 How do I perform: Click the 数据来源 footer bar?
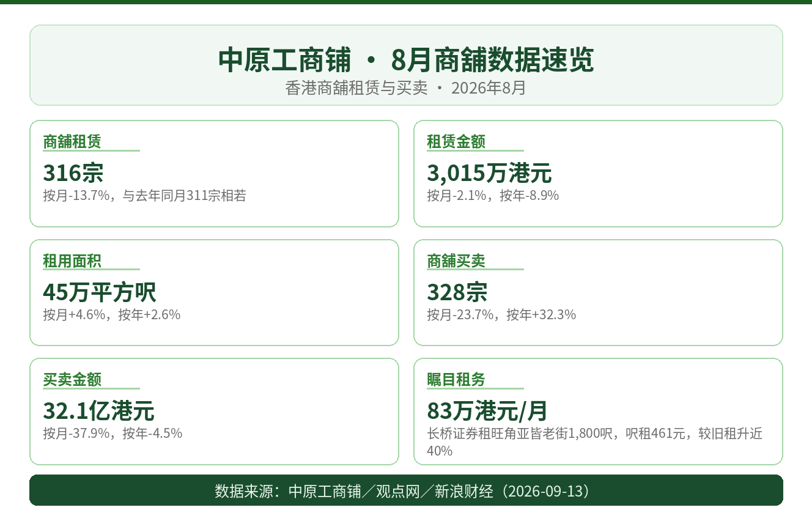coord(406,490)
